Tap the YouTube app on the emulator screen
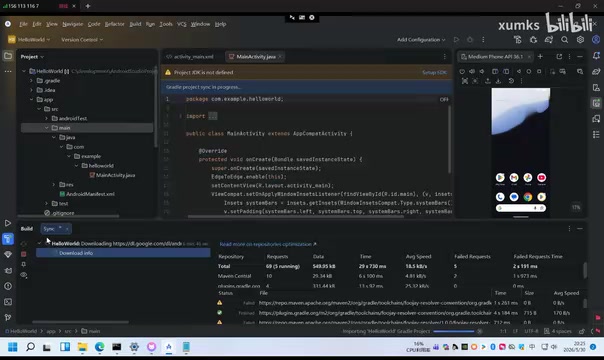Viewport: 604px width, 360px height. (541, 177)
